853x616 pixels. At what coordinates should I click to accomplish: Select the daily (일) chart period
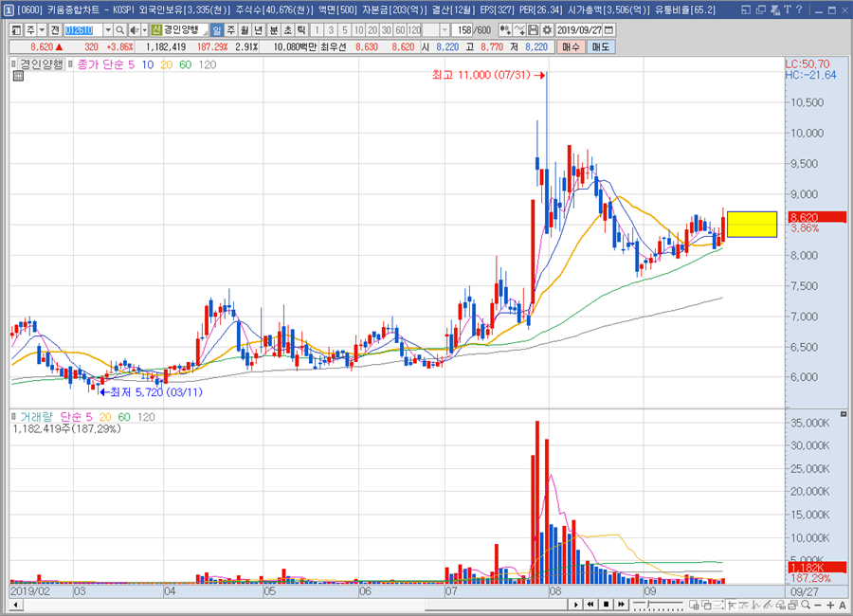pos(216,30)
